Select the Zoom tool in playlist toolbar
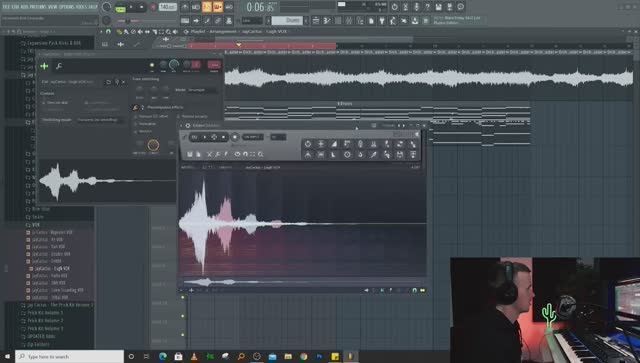The width and height of the screenshot is (640, 363). point(168,31)
